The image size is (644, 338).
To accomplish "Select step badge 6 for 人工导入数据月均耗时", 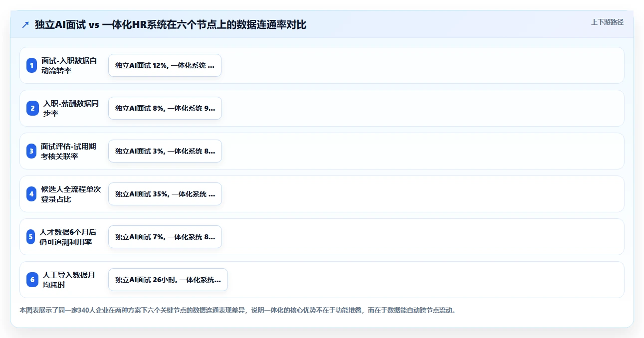I will pos(32,280).
